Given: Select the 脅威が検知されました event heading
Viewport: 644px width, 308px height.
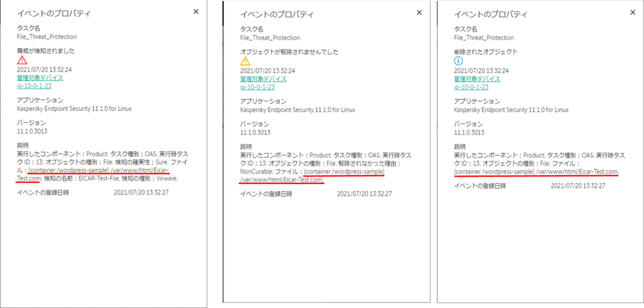Looking at the screenshot, I should [x=46, y=51].
